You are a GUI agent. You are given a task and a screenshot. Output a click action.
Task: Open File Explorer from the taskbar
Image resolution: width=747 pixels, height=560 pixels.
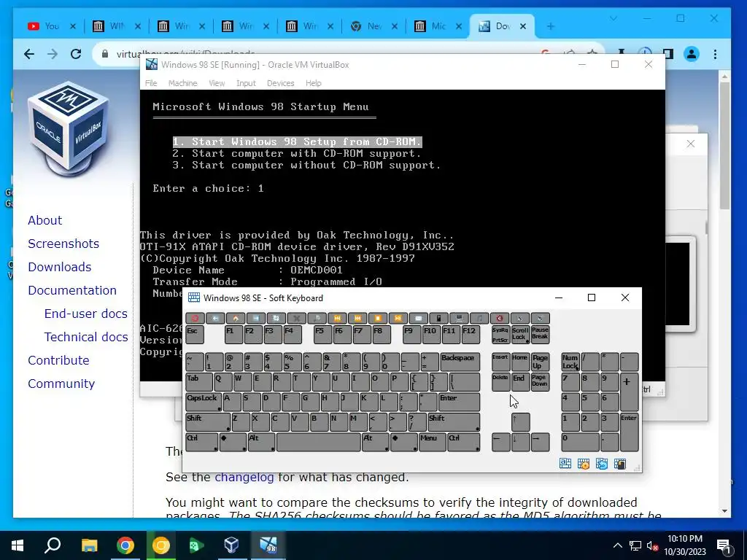click(x=89, y=545)
